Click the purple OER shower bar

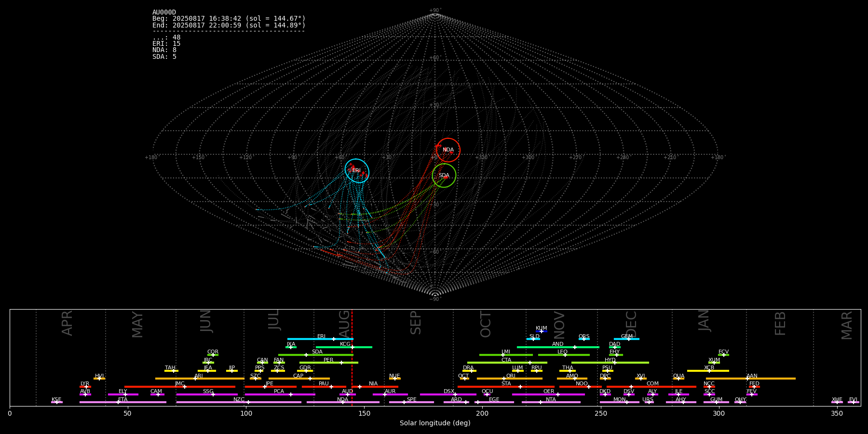pyautogui.click(x=548, y=394)
